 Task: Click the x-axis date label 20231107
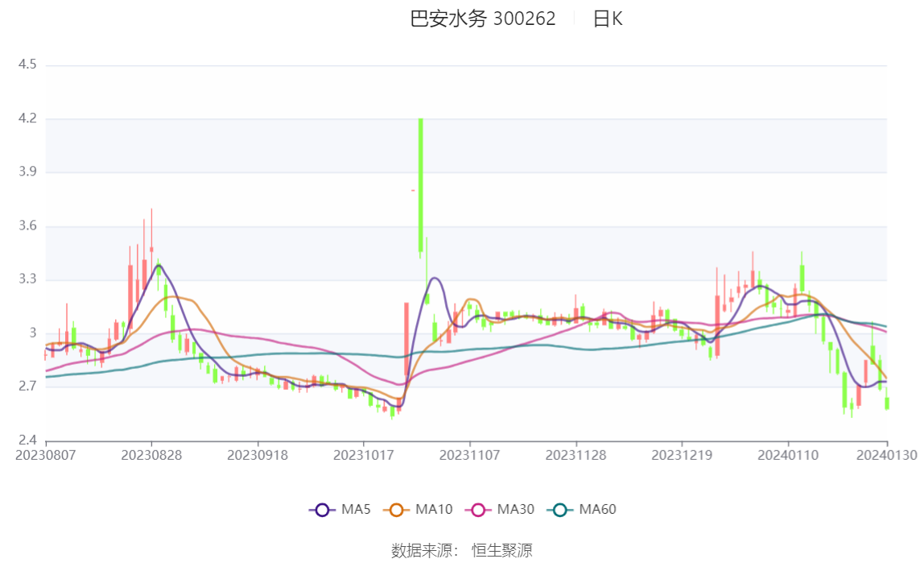pos(470,455)
